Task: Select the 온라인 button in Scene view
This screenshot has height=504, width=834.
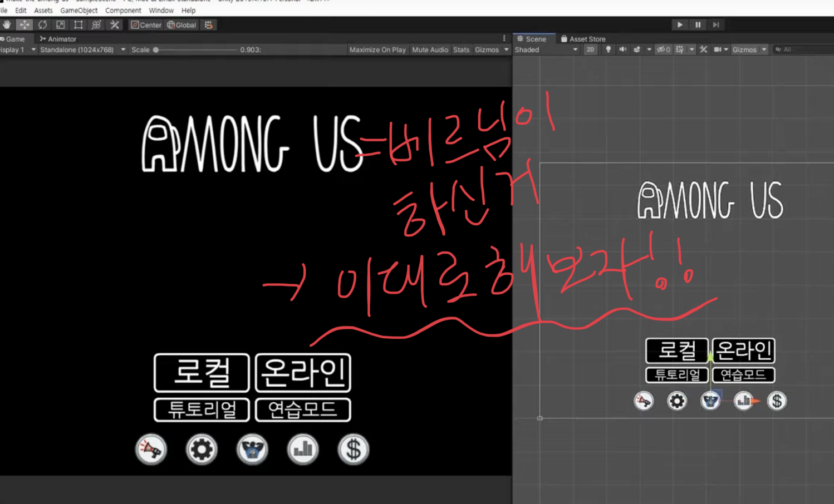Action: tap(743, 350)
